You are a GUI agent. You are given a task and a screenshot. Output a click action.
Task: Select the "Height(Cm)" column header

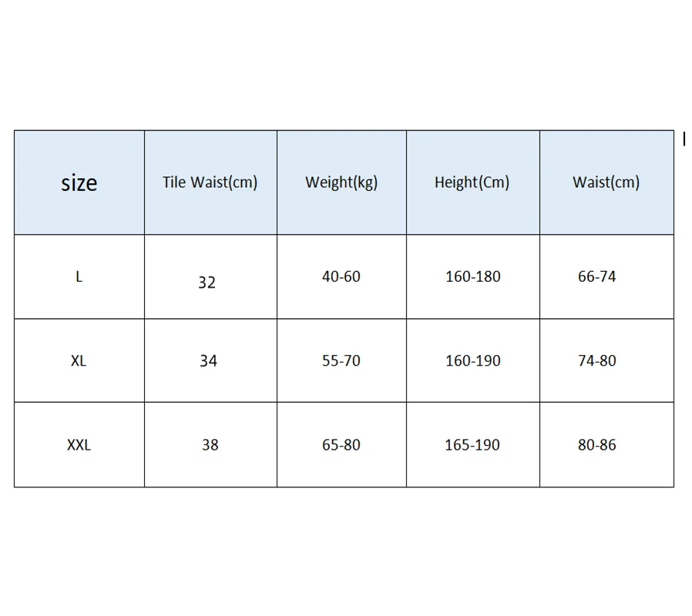pyautogui.click(x=472, y=182)
